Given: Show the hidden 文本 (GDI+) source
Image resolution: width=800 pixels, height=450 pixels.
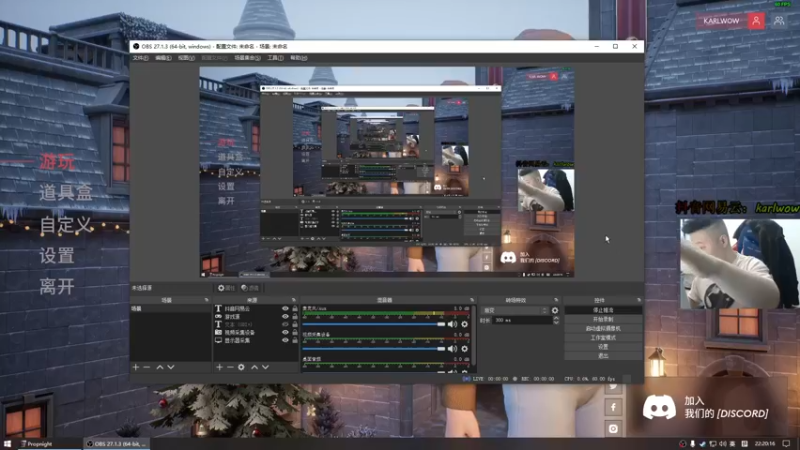Looking at the screenshot, I should 285,324.
